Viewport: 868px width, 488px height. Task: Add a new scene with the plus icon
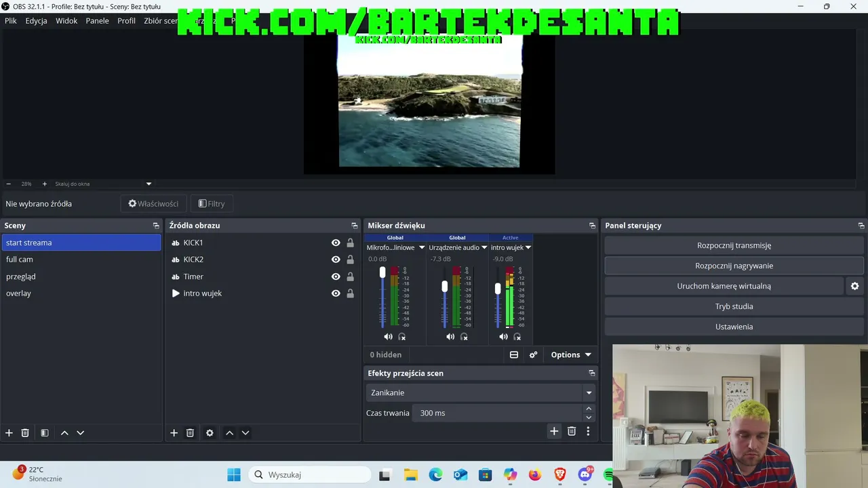click(9, 432)
